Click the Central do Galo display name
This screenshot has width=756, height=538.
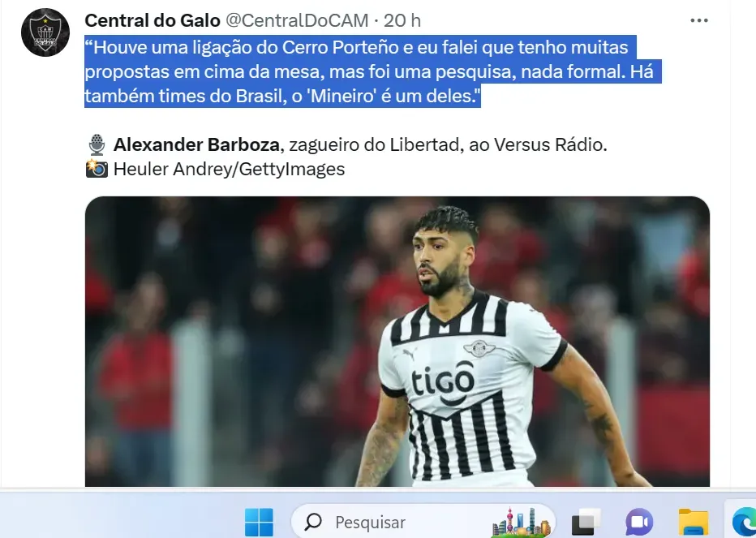(x=152, y=20)
